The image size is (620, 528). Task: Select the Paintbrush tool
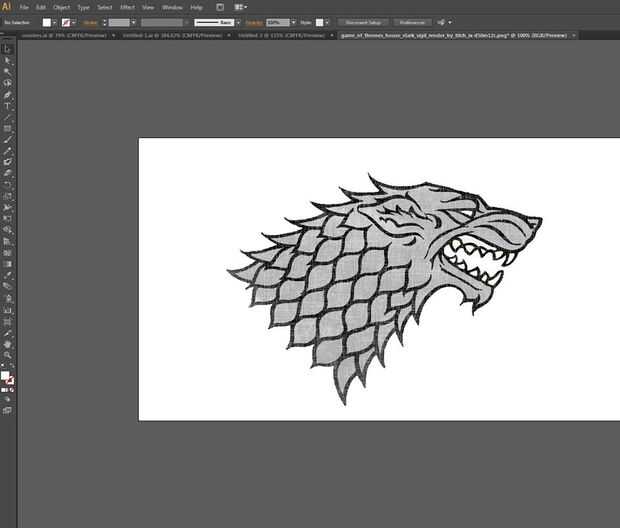click(x=7, y=139)
